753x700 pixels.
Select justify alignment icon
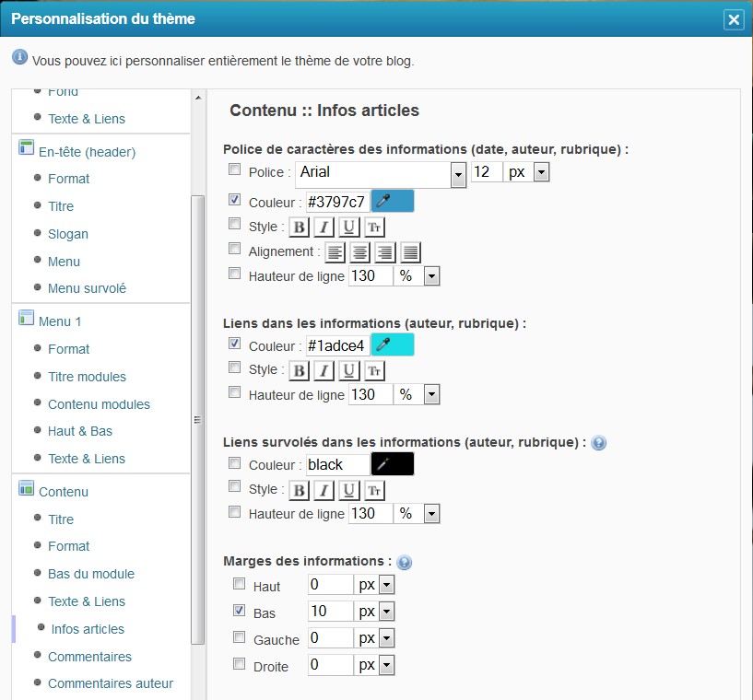[x=410, y=252]
